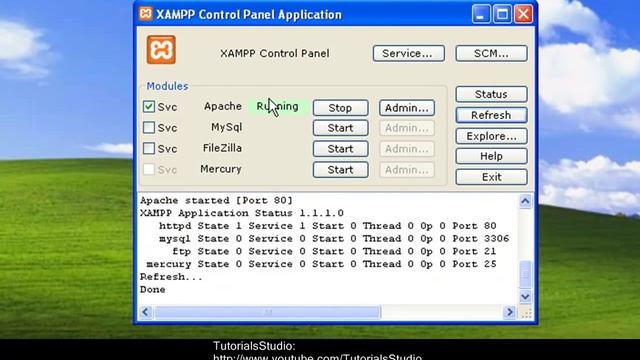Image resolution: width=640 pixels, height=360 pixels.
Task: Click the mysql Port 3306 log line
Action: (x=334, y=238)
